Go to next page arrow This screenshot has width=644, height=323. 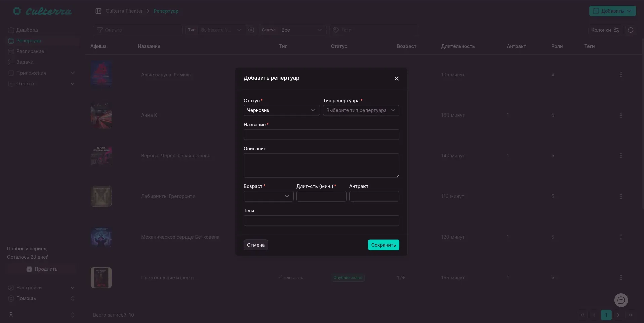click(618, 315)
